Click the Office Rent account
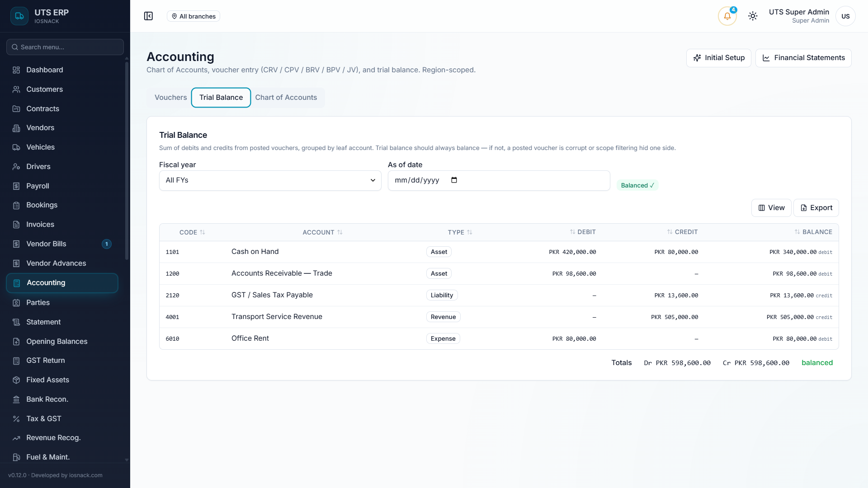 click(x=250, y=338)
